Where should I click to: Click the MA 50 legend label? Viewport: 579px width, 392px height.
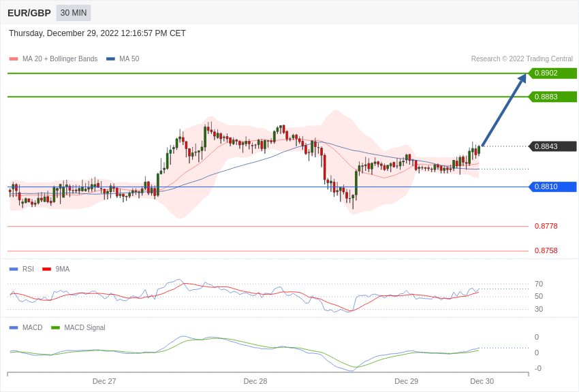[129, 59]
